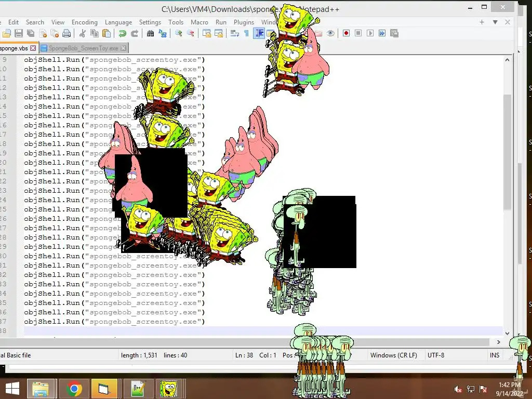Click the Save All toolbar icon
Viewport: 532px width, 399px height.
(31, 33)
